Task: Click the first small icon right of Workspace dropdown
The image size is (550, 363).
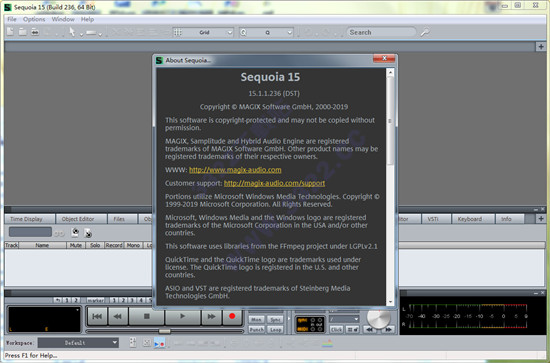Action: [133, 342]
